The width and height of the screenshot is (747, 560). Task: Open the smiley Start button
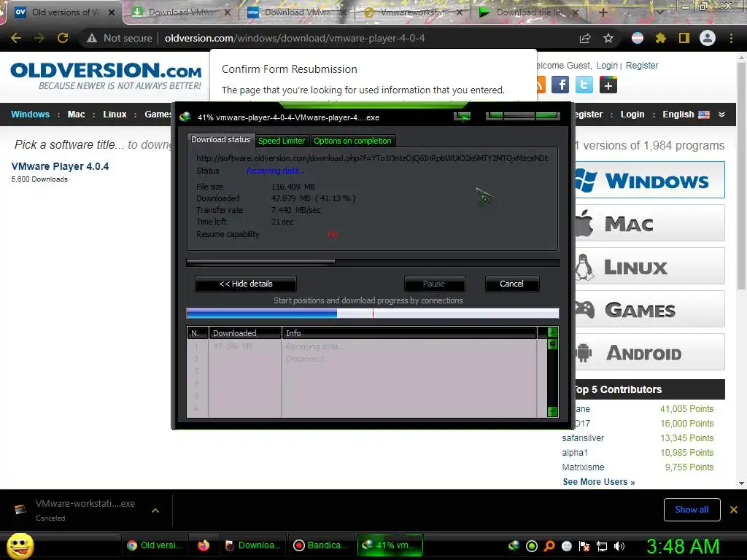click(x=20, y=545)
